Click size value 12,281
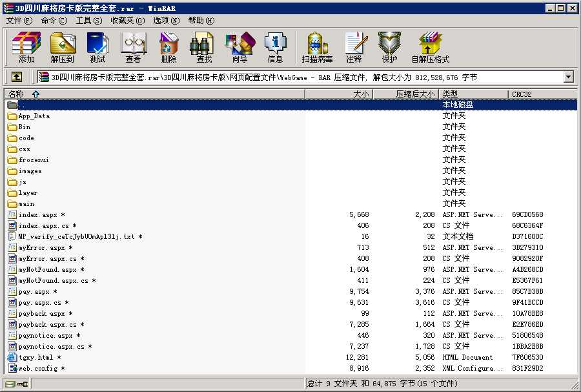This screenshot has width=581, height=392. 357,357
